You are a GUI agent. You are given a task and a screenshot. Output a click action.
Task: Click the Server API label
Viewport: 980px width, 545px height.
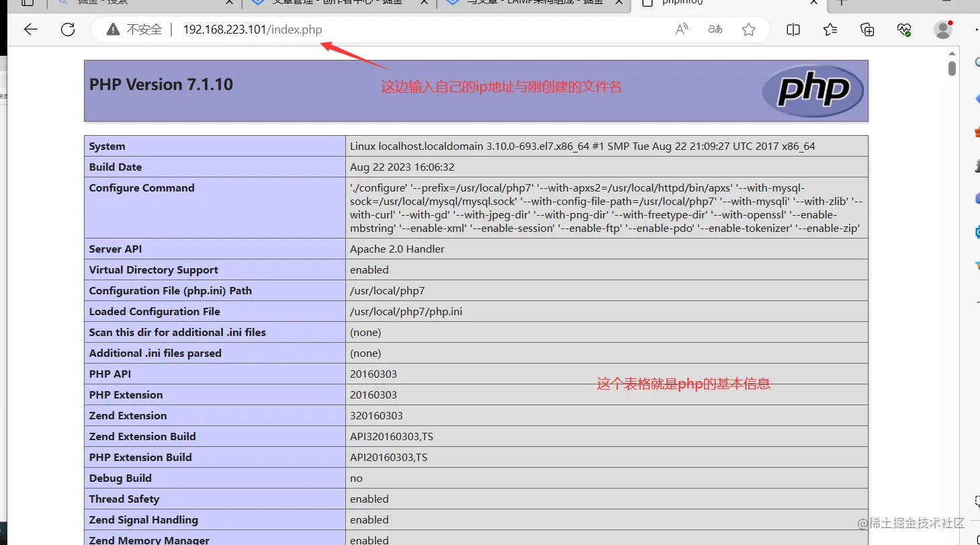point(116,249)
